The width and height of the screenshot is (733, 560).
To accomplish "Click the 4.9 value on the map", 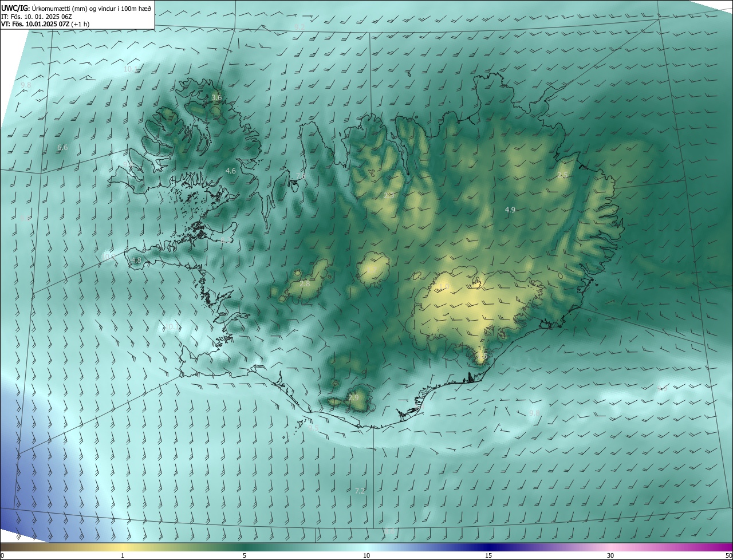I will tap(510, 210).
